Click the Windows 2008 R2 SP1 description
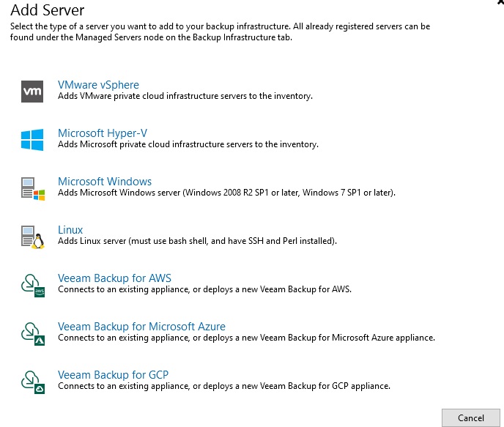The image size is (504, 427). click(226, 193)
